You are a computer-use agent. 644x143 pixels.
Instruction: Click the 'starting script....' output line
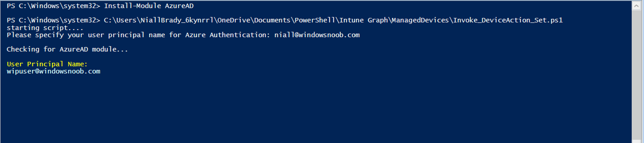[45, 28]
